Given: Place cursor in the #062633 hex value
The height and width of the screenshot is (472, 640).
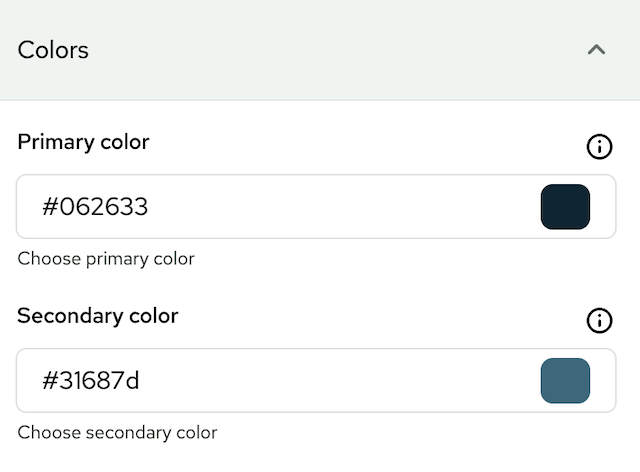Looking at the screenshot, I should tap(95, 207).
